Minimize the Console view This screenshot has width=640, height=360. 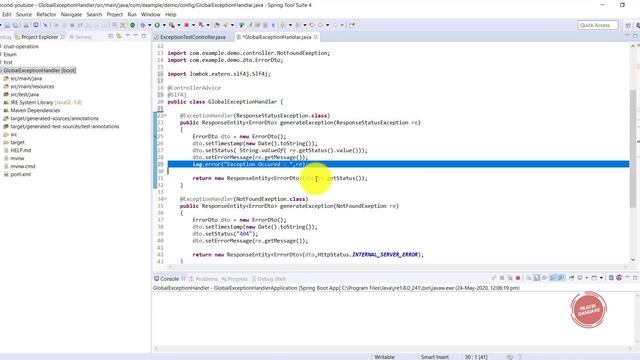tap(627, 278)
